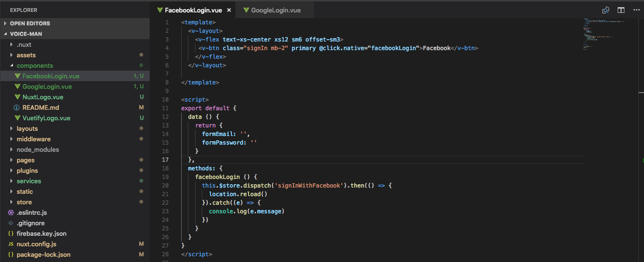Open VuetifyLogo.vue from the explorer
Screen dimensions: 644x262
[x=46, y=118]
